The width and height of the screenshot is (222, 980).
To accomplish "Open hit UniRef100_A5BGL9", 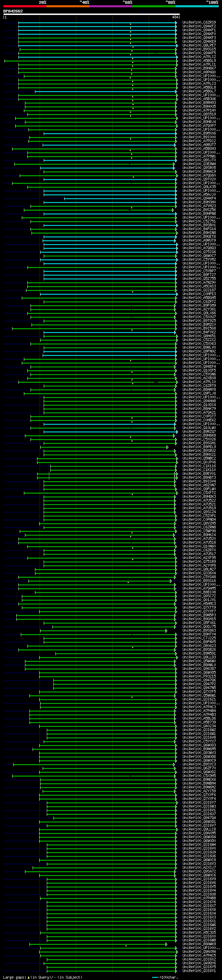I will 199,60.
